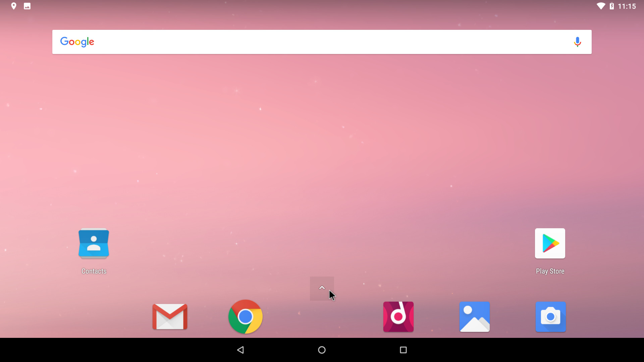Expand the app drawer upward
This screenshot has width=644, height=362.
pos(322,288)
